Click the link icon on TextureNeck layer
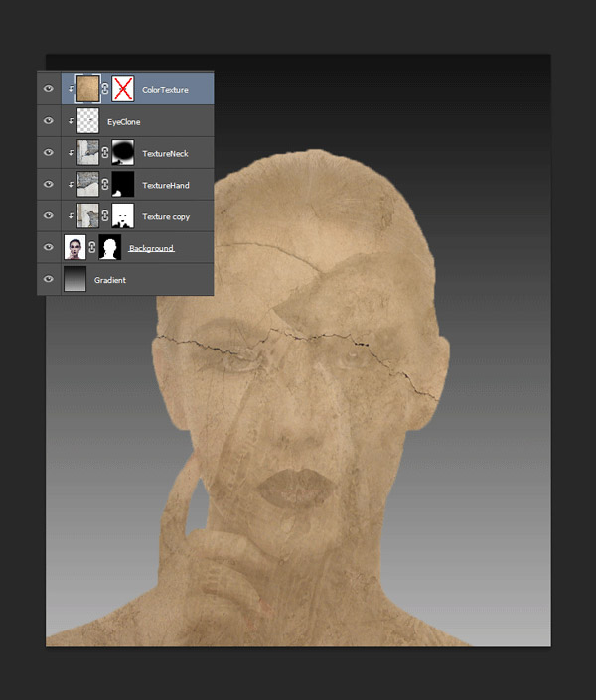The height and width of the screenshot is (700, 596). [105, 153]
